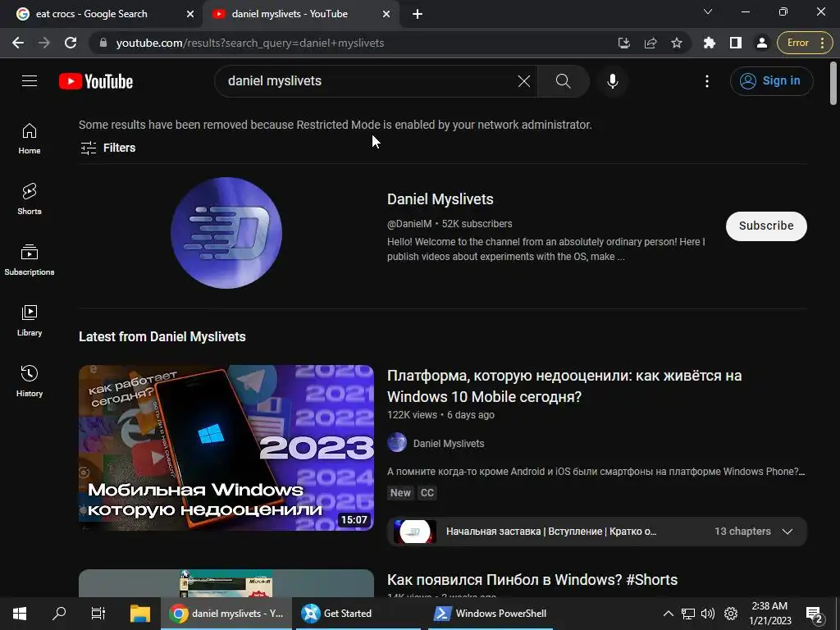Click the taskbar clock showing 2:38 AM
This screenshot has height=630, width=840.
[x=769, y=614]
